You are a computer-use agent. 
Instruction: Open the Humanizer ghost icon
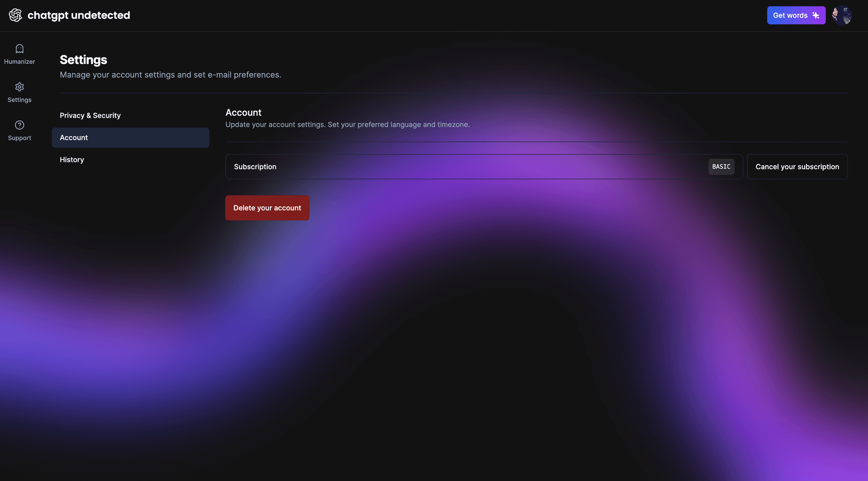pos(19,49)
